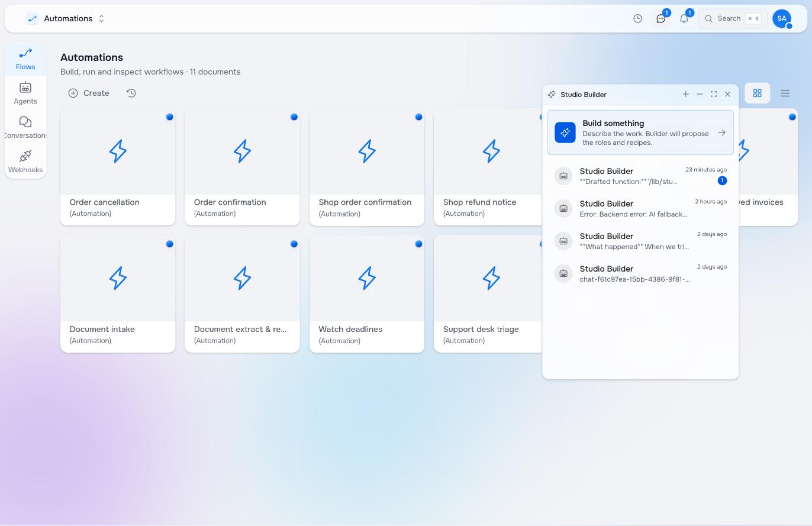This screenshot has height=526, width=812.
Task: Open Studio Builder chat with Backend error
Action: 640,208
